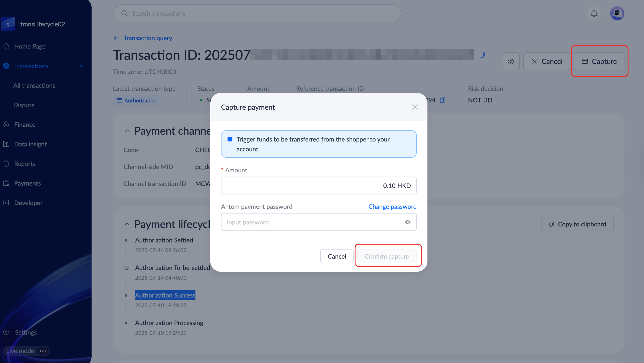644x363 pixels.
Task: Collapse the Payment lifecycle section
Action: pyautogui.click(x=127, y=224)
